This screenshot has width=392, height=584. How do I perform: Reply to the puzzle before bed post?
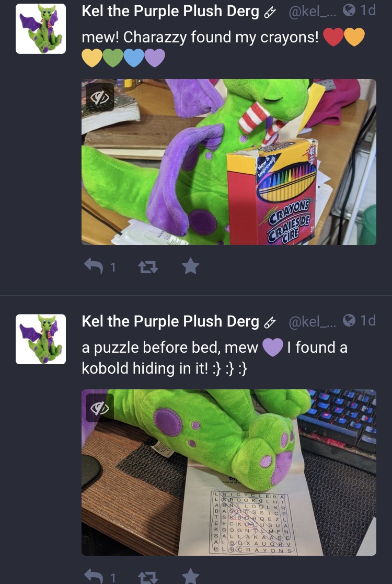click(94, 576)
